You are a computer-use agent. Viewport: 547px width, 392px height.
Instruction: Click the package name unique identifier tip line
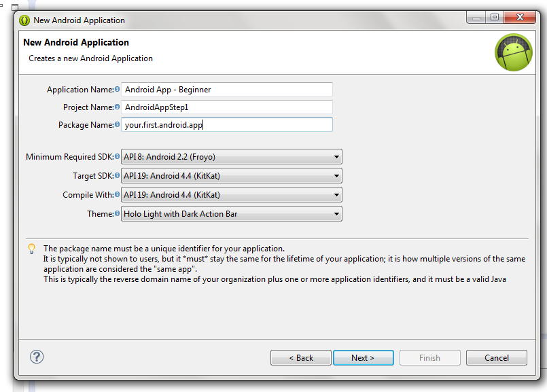pos(164,249)
